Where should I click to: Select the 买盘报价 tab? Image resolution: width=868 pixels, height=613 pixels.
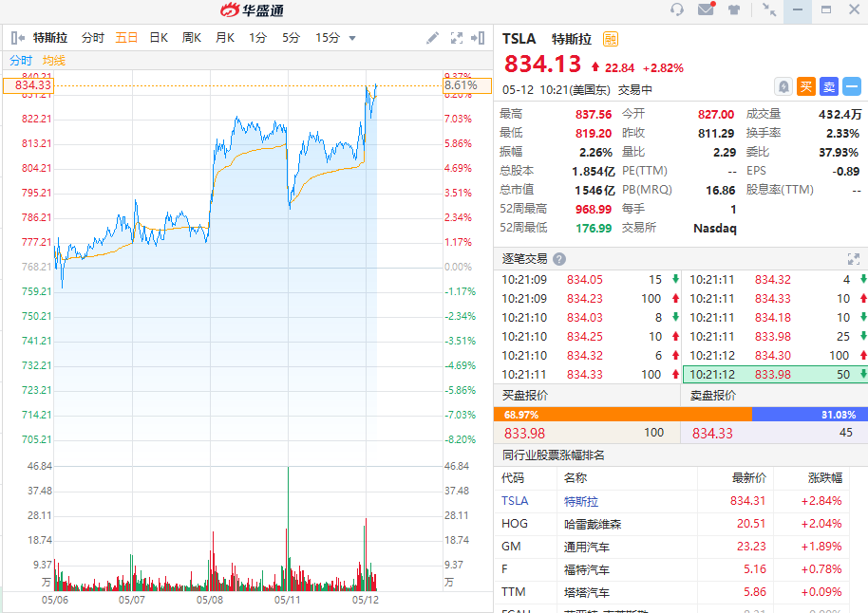click(x=525, y=395)
